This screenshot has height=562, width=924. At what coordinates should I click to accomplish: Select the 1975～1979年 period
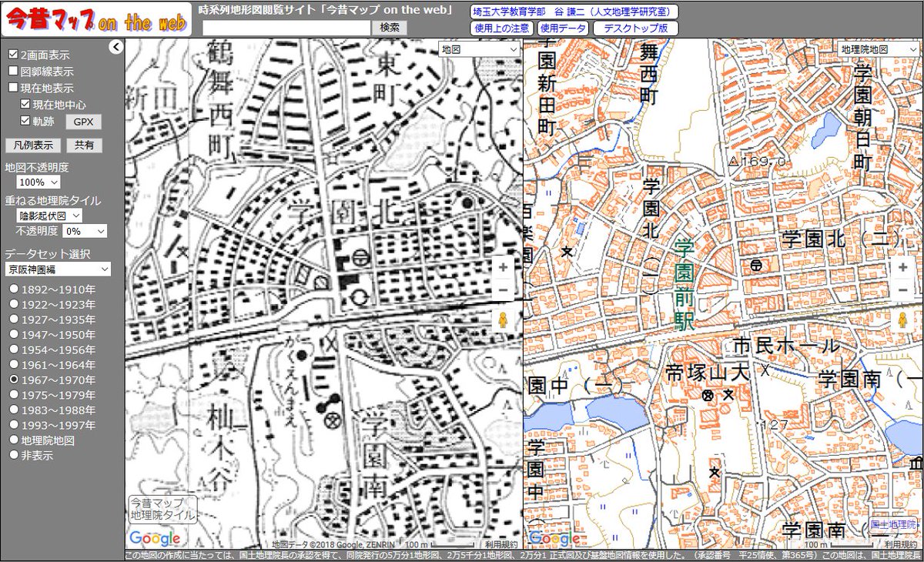14,395
